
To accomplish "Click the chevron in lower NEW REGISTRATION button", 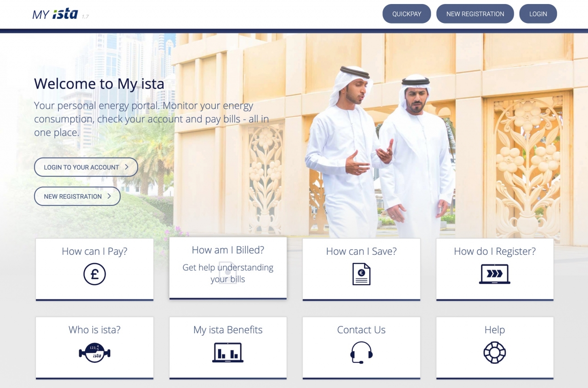I will coord(109,196).
